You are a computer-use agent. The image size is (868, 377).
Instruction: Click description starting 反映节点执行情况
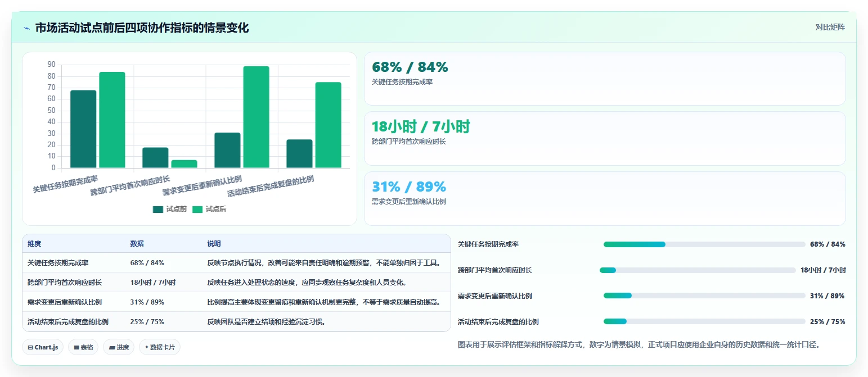click(324, 263)
